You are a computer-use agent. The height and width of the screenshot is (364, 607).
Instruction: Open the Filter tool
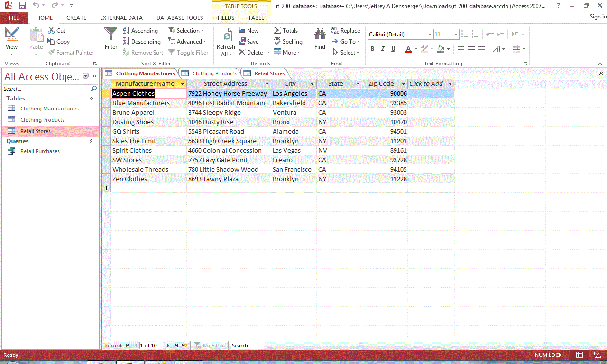tap(110, 38)
